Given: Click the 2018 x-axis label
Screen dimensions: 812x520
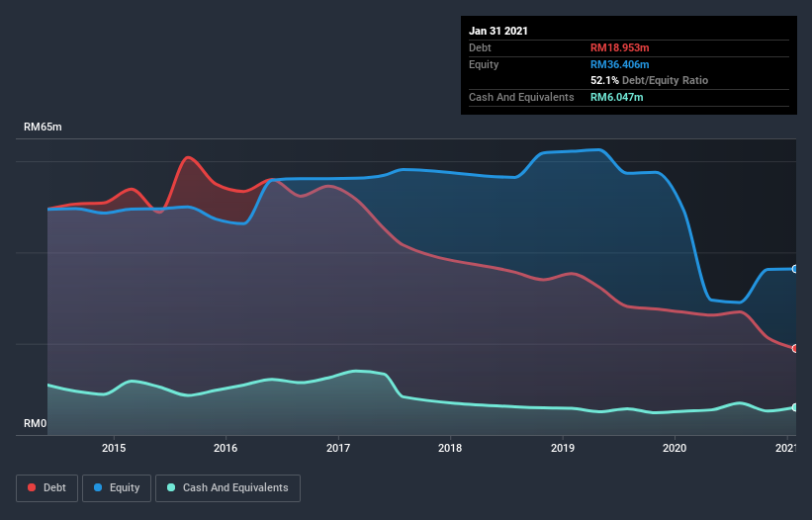Looking at the screenshot, I should (450, 448).
